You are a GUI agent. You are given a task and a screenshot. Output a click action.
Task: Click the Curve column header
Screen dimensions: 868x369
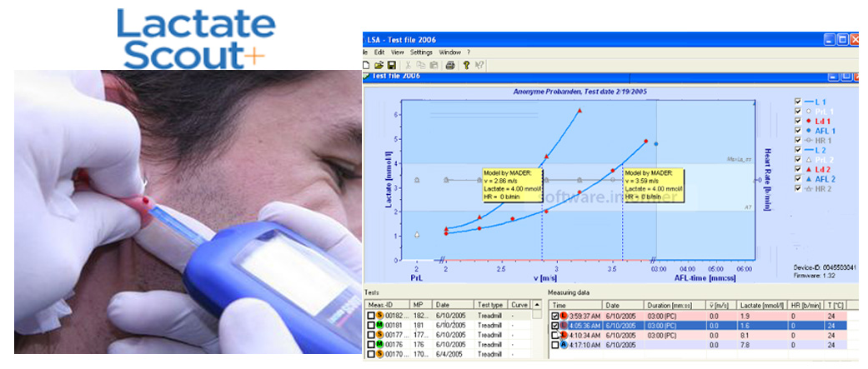pyautogui.click(x=519, y=305)
